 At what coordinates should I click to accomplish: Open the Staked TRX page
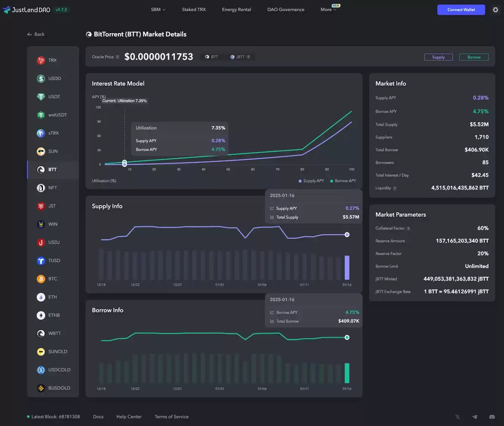(x=194, y=10)
